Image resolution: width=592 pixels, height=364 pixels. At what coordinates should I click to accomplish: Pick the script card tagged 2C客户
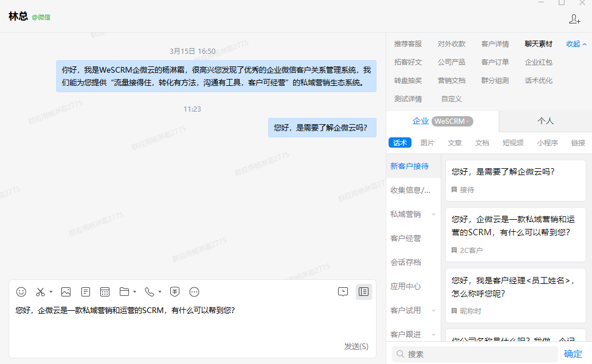pos(515,235)
